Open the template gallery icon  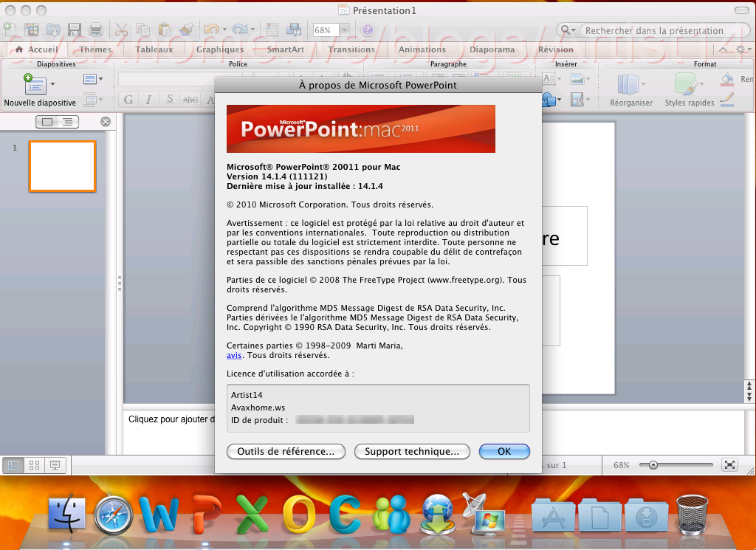[32, 30]
